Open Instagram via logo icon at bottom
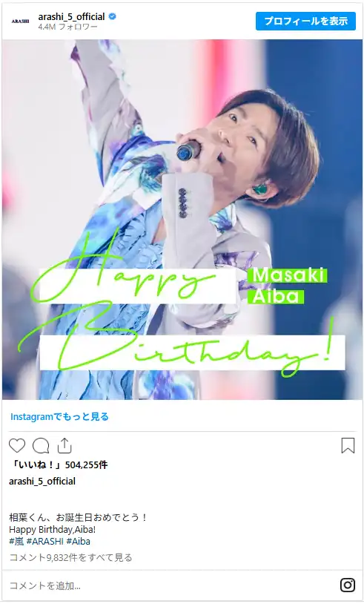 [348, 585]
